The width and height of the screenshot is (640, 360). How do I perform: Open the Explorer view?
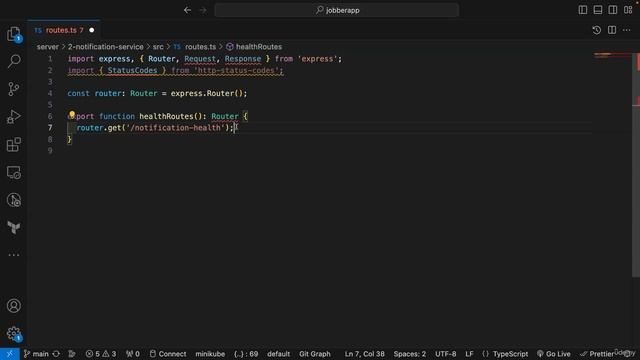pyautogui.click(x=13, y=33)
